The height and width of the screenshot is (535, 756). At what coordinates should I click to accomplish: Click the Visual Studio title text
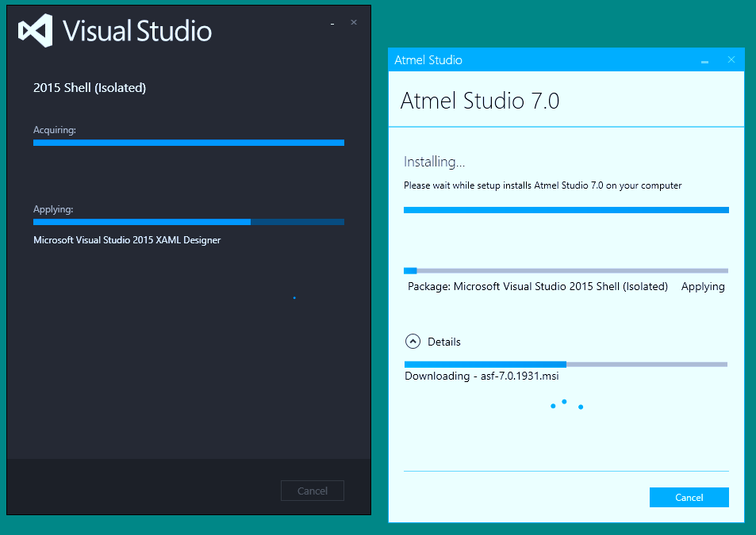pos(137,31)
